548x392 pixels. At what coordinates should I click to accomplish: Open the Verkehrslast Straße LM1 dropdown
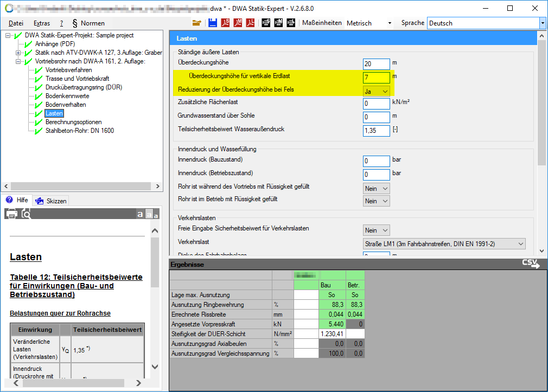444,243
